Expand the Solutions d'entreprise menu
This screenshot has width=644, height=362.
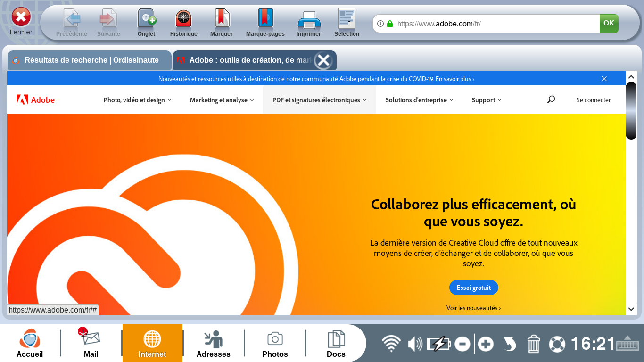420,100
